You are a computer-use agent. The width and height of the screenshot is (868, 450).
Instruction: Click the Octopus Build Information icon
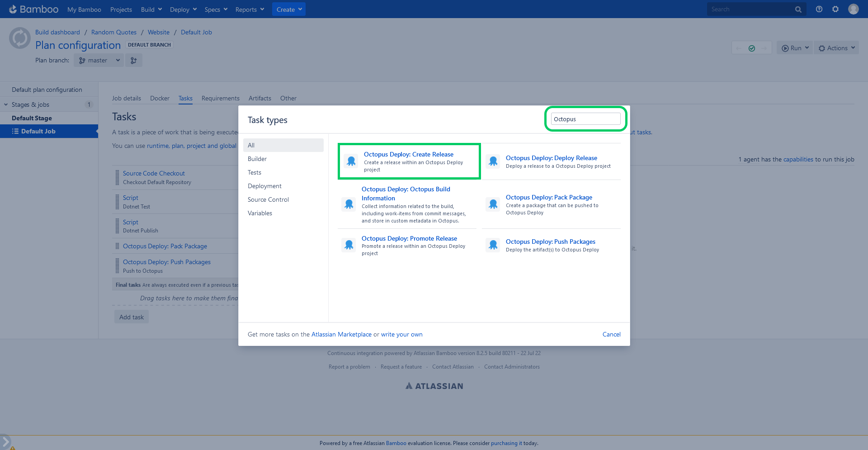coord(349,204)
